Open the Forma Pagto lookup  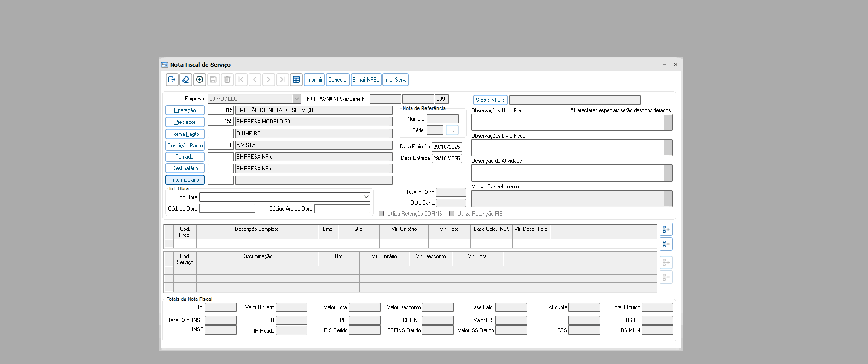point(185,134)
